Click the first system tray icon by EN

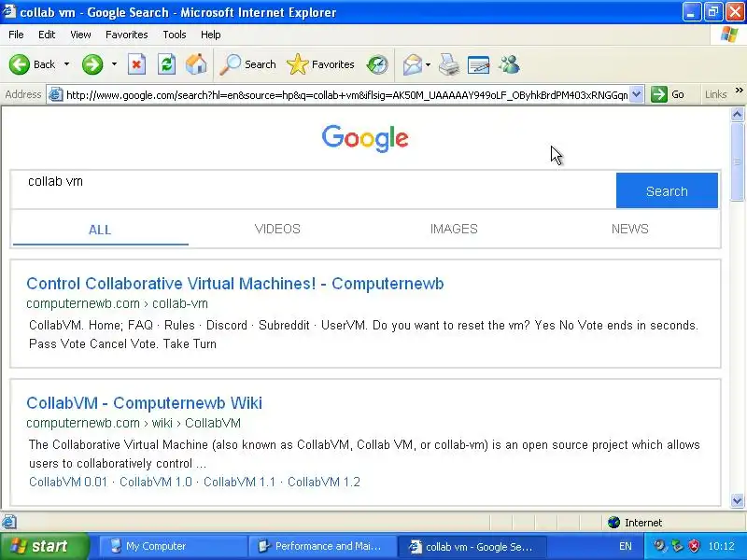click(x=659, y=546)
